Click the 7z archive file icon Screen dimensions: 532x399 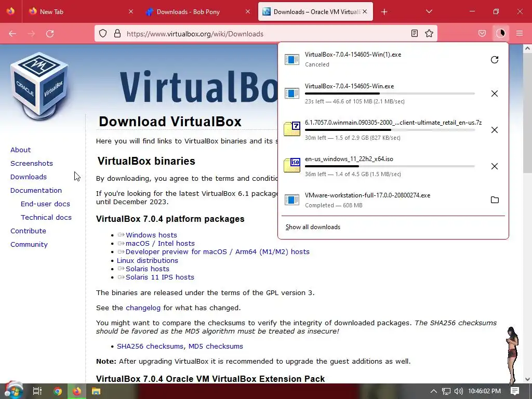(x=292, y=129)
